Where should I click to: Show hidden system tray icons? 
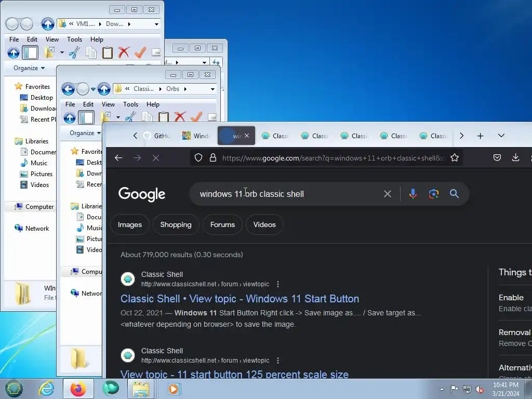pos(442,389)
